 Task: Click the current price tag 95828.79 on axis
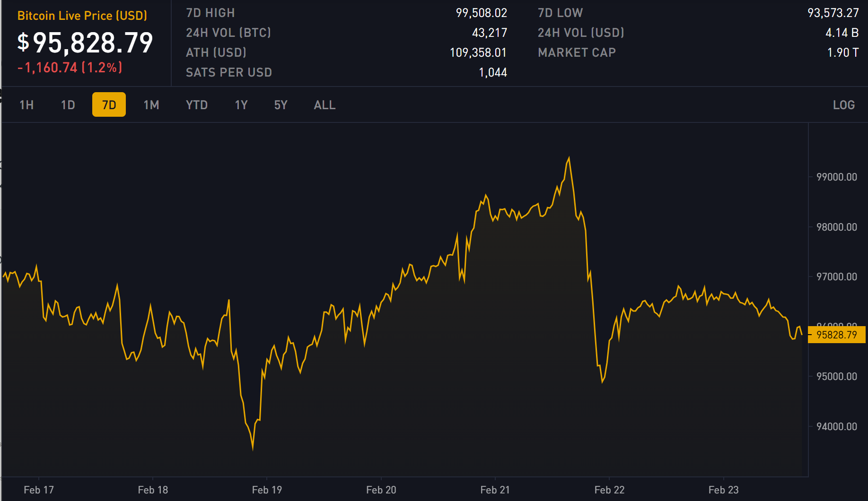(836, 335)
